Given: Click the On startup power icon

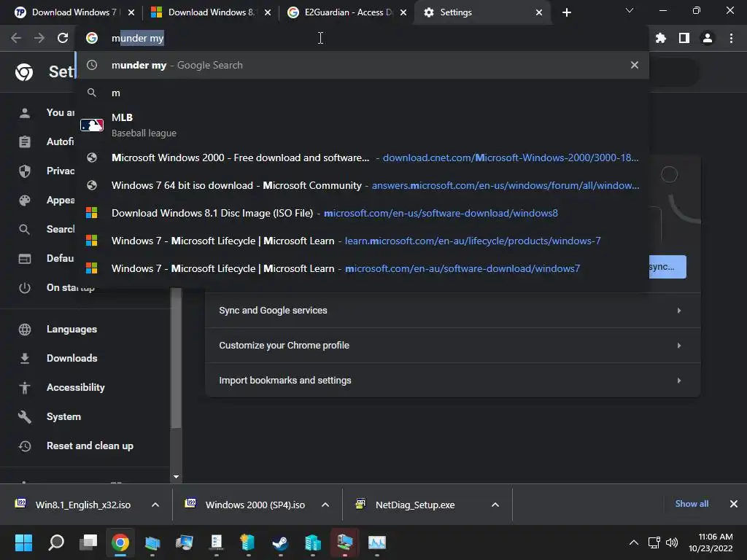Looking at the screenshot, I should 25,288.
